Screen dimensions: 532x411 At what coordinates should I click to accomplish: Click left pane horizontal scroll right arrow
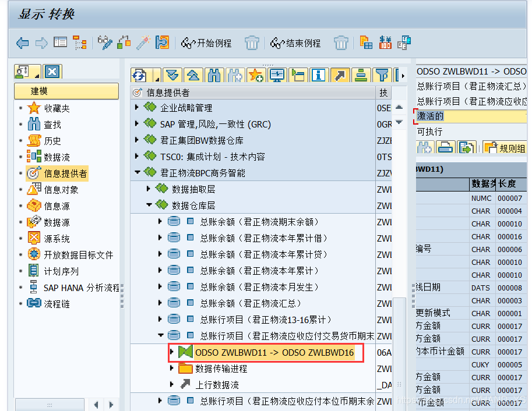[x=111, y=404]
